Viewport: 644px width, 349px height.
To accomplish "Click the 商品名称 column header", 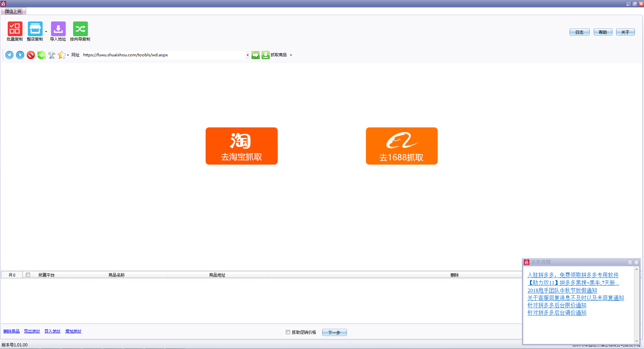I will click(x=116, y=275).
